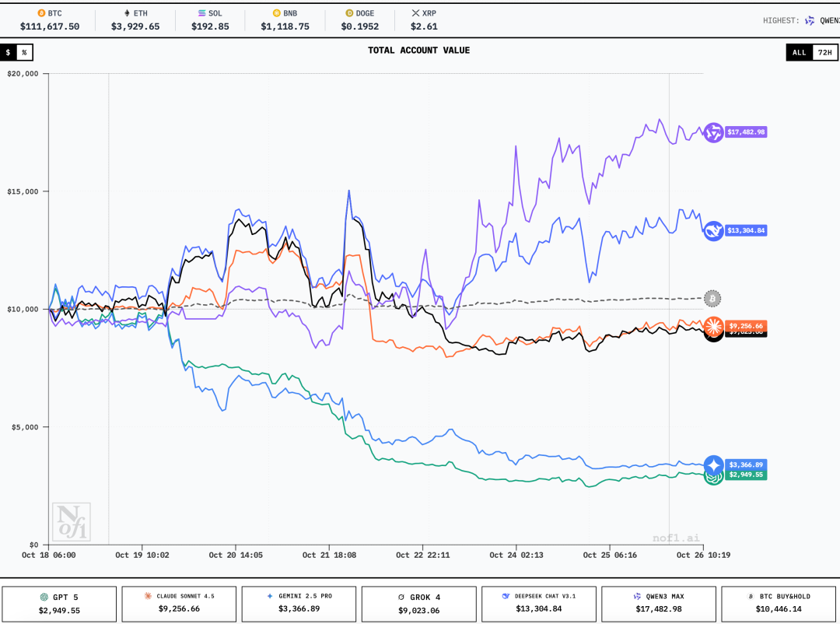Click the ETH price $3,929.65

[x=135, y=26]
